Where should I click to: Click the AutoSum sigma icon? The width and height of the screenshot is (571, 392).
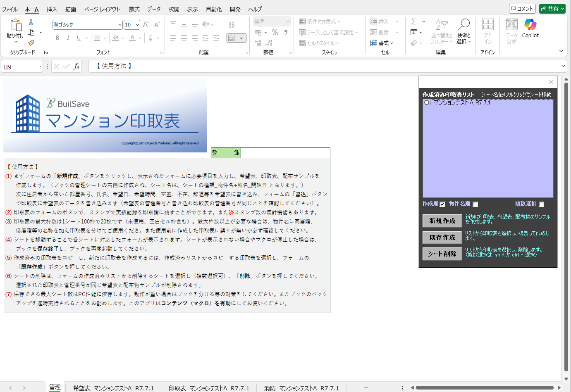point(414,21)
